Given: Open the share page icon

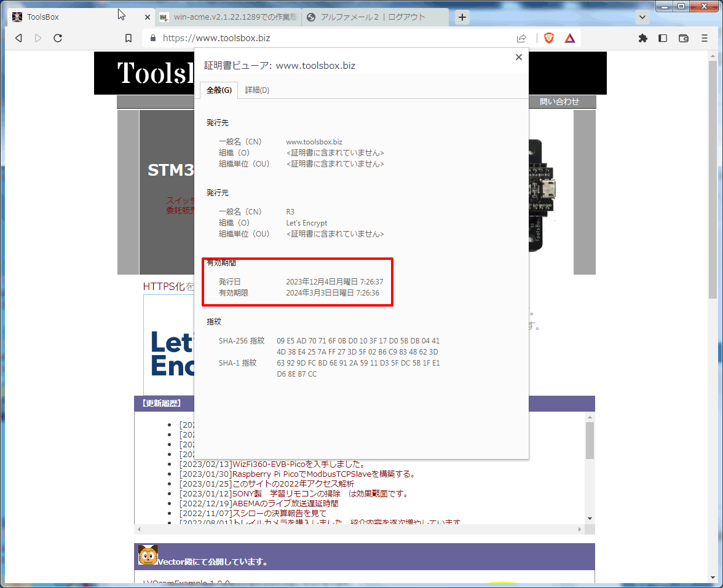Looking at the screenshot, I should (521, 38).
